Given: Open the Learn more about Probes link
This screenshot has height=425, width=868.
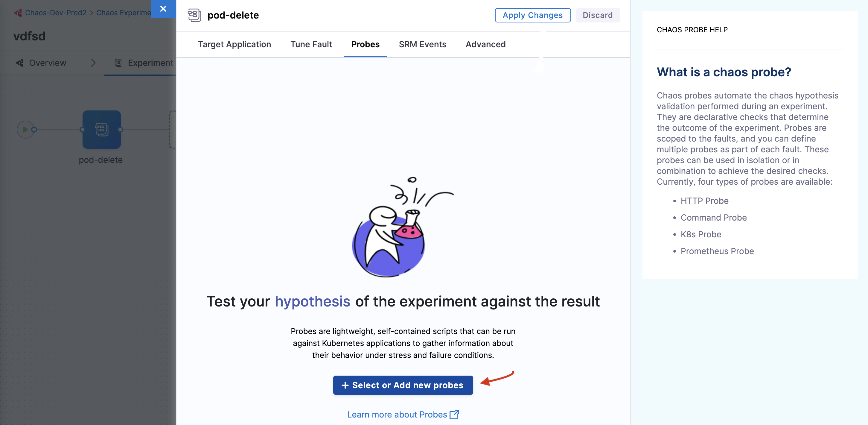Looking at the screenshot, I should pyautogui.click(x=397, y=414).
